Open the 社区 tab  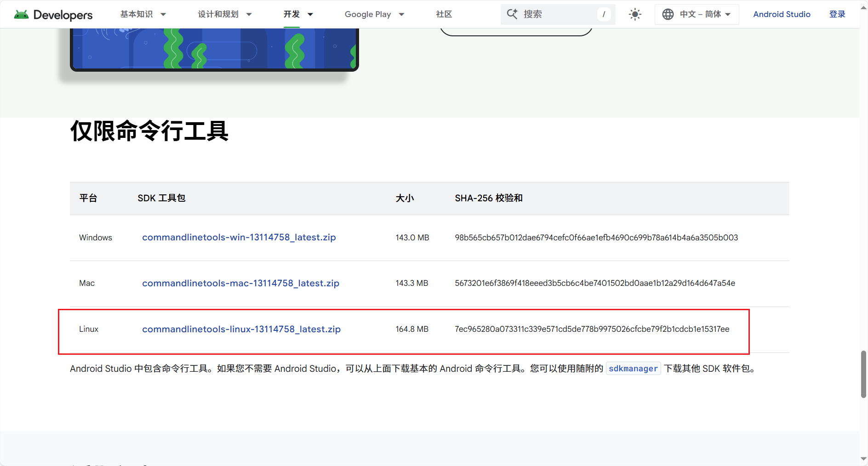444,14
